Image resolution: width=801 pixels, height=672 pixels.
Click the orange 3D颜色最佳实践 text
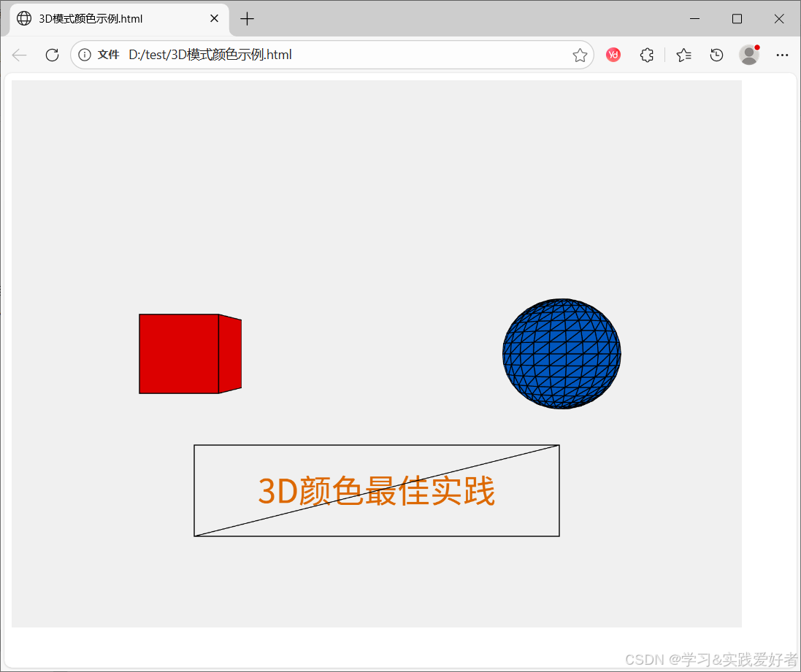377,491
